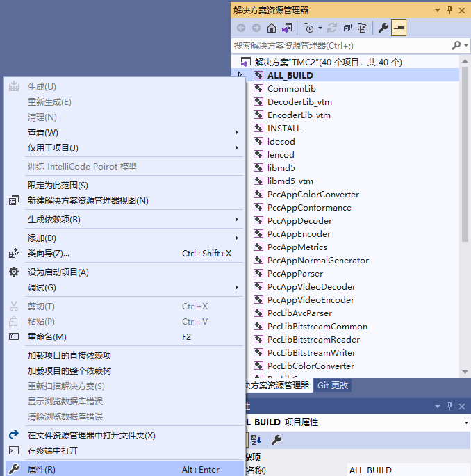This screenshot has width=471, height=476.
Task: Choose 加载项目的直接依赖项
Action: [x=124, y=356]
